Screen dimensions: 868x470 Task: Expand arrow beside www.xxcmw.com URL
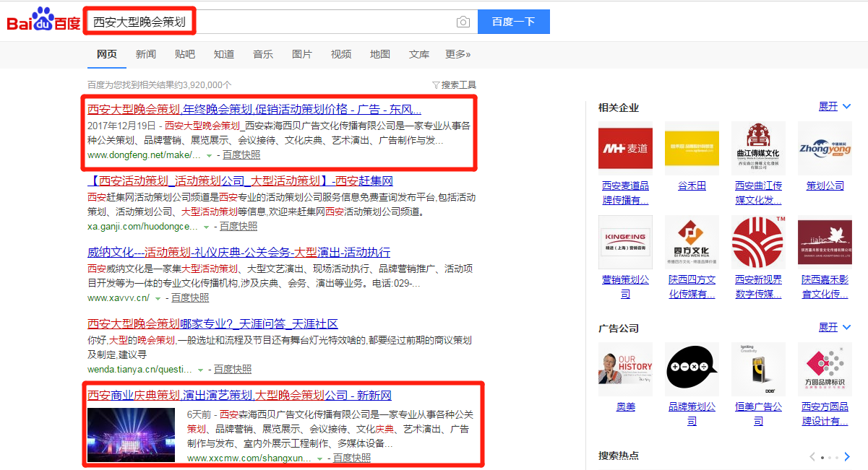coord(319,458)
